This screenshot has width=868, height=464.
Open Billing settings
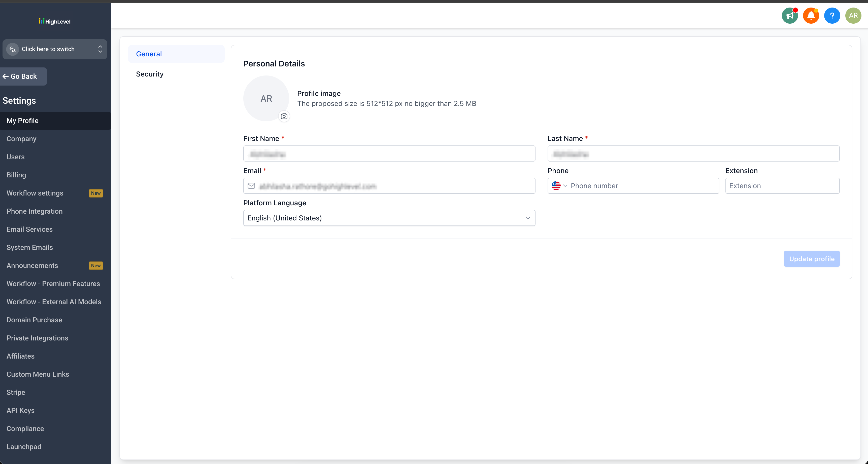coord(56,175)
